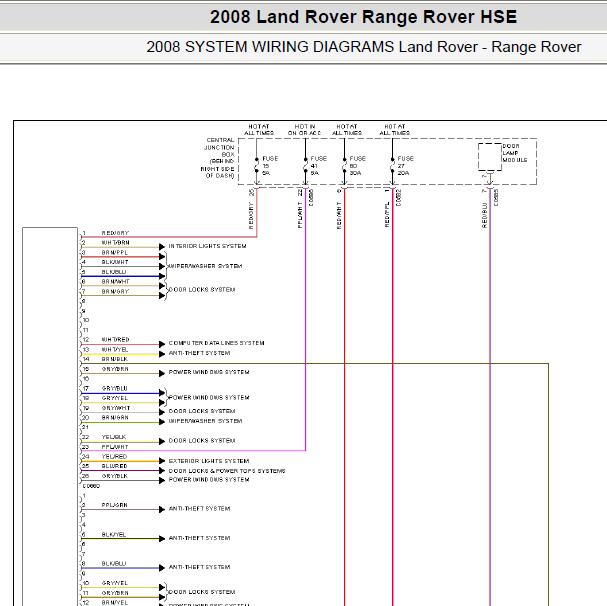This screenshot has height=606, width=607.
Task: Click the INTERIOR LIGHTS SYSTEM label
Action: click(207, 246)
